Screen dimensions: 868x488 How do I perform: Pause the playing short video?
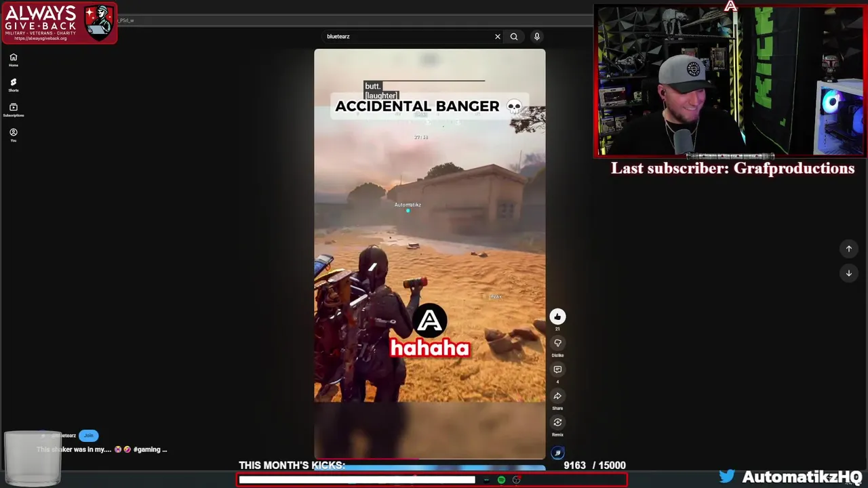coord(429,254)
